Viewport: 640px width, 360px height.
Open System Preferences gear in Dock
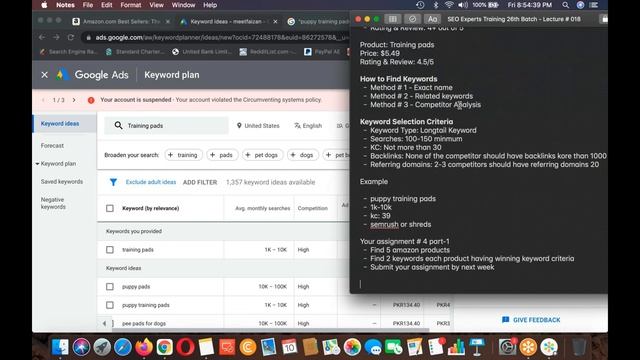tap(507, 347)
